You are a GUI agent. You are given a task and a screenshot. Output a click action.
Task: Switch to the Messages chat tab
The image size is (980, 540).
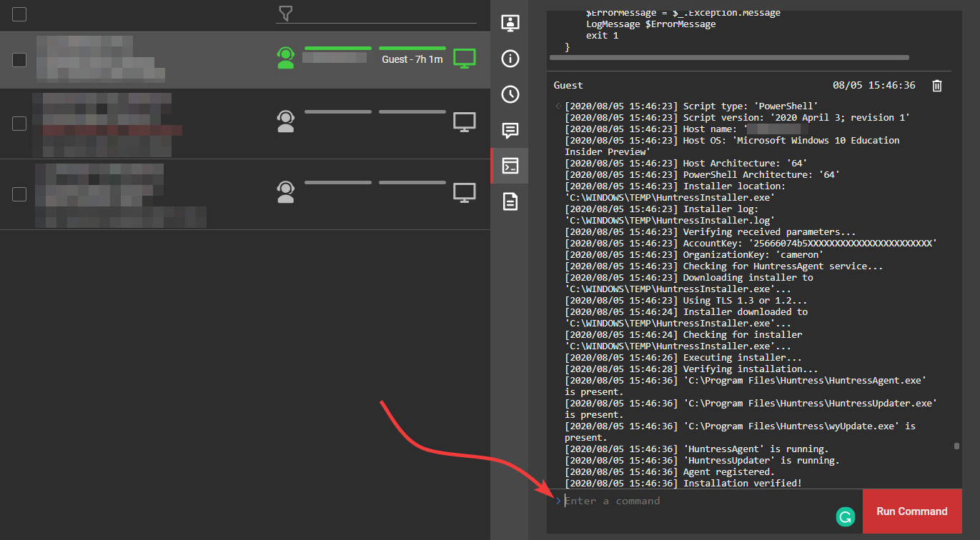pyautogui.click(x=510, y=130)
